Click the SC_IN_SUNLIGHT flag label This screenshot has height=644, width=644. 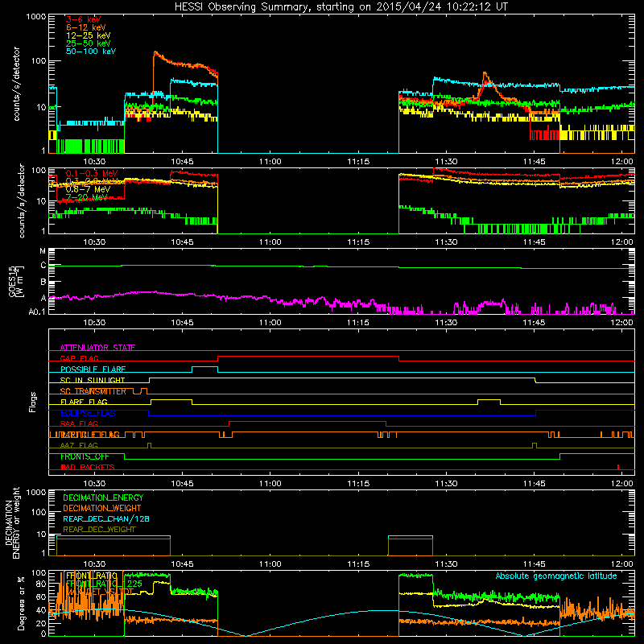[x=93, y=380]
